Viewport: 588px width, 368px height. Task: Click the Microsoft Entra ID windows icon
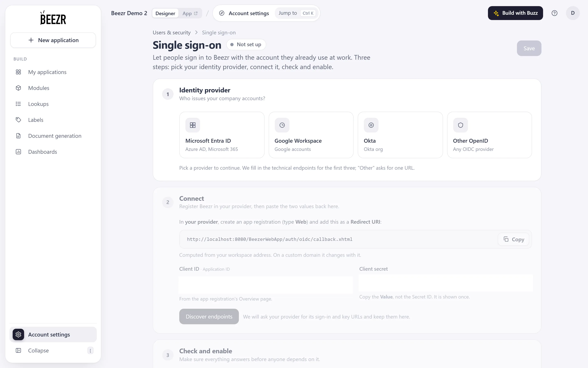(x=193, y=125)
